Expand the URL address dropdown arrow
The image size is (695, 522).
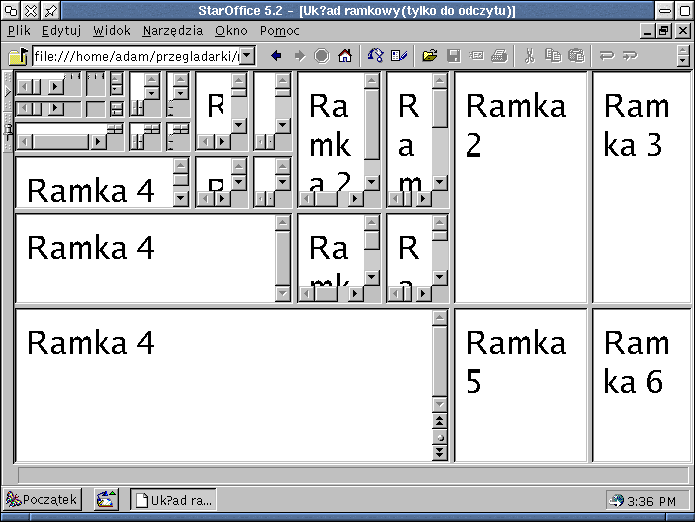click(247, 56)
